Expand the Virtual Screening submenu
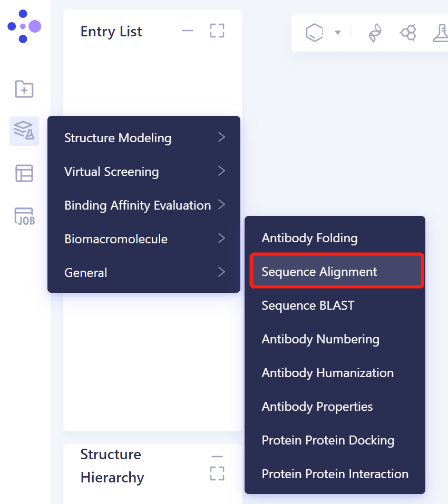Viewport: 448px width, 504px height. [x=143, y=172]
